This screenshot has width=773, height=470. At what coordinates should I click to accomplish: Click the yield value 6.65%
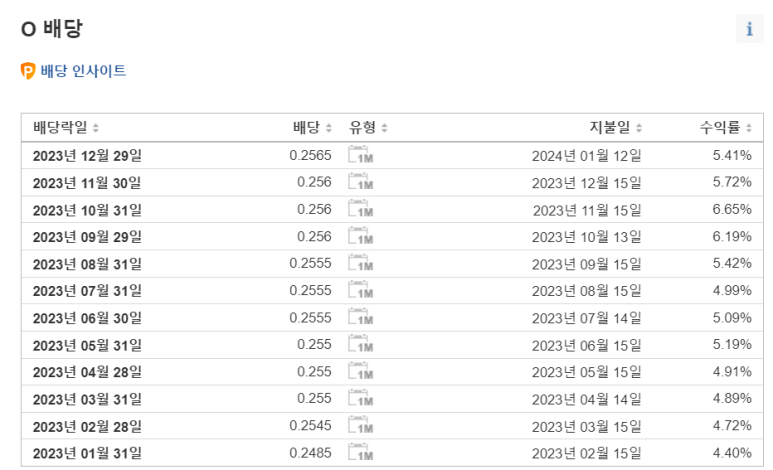[732, 209]
